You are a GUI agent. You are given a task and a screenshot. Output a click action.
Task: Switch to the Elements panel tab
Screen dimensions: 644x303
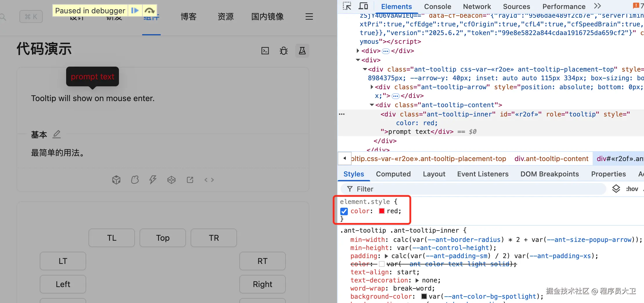[x=396, y=7]
